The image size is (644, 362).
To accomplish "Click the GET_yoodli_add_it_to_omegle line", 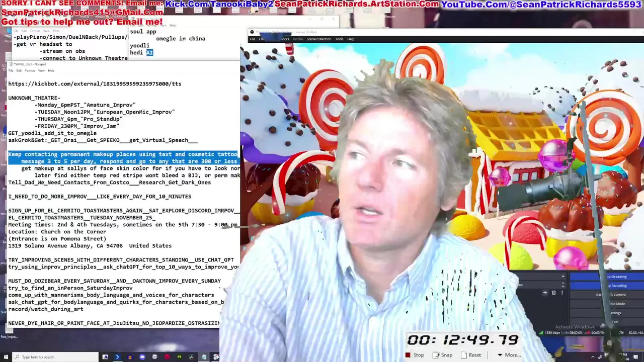I will [52, 133].
